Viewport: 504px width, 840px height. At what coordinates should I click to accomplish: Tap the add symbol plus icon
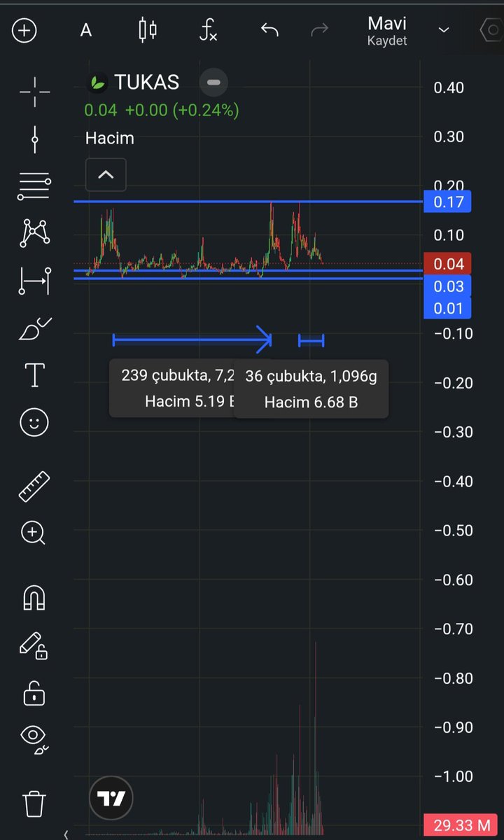click(x=24, y=31)
